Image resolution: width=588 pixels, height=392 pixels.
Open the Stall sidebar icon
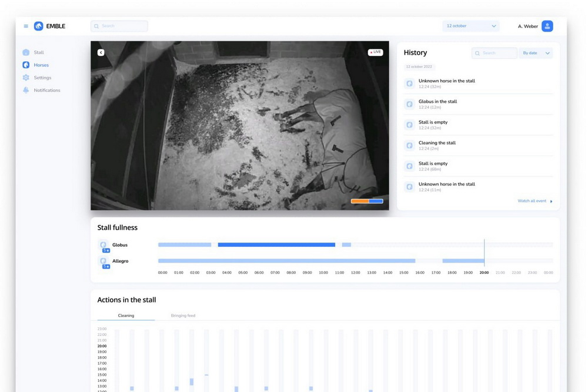point(26,52)
